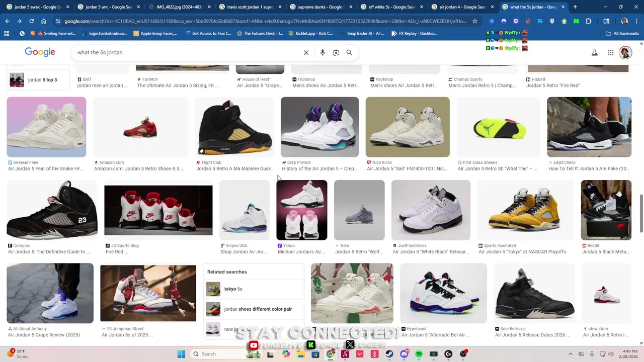Show hidden system tray icons
Image resolution: width=644 pixels, height=362 pixels.
570,354
